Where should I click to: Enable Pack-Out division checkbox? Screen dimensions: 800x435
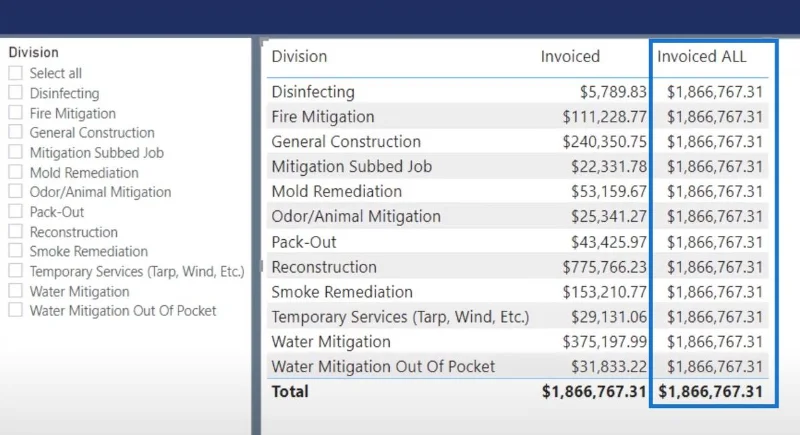tap(16, 212)
